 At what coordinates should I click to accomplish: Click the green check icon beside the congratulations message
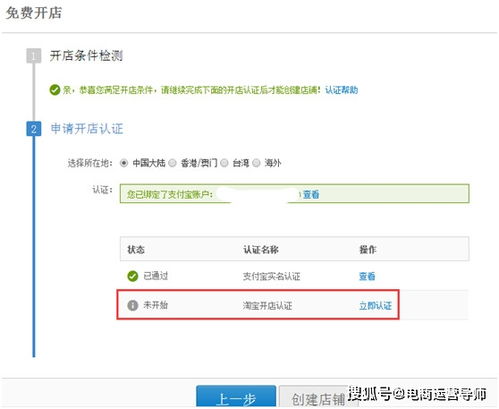click(55, 90)
